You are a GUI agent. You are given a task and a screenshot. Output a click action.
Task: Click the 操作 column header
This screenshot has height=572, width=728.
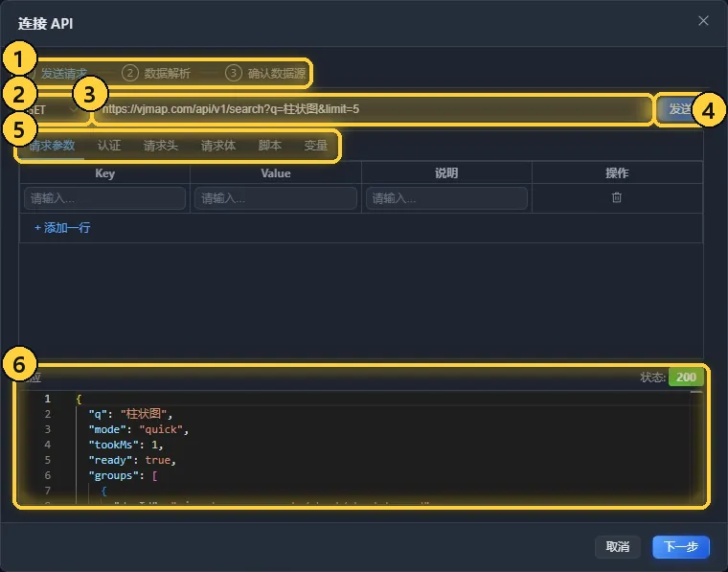click(x=617, y=173)
